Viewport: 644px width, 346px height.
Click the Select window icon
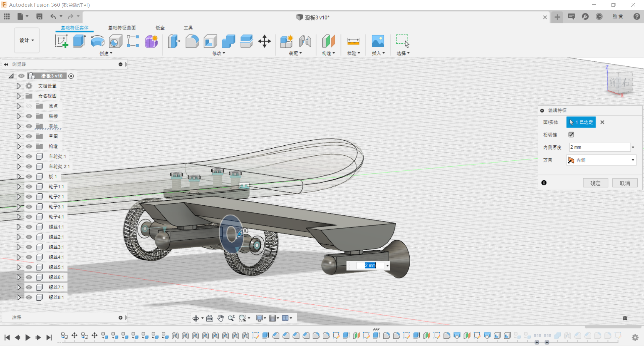pos(402,41)
